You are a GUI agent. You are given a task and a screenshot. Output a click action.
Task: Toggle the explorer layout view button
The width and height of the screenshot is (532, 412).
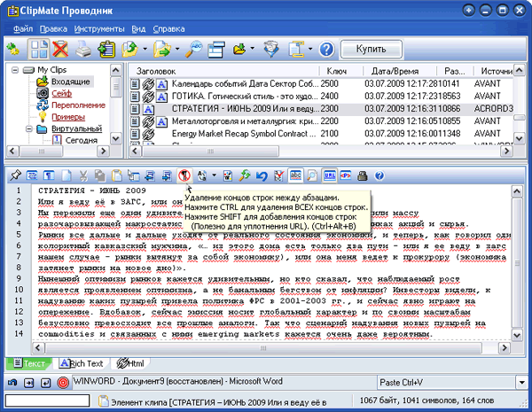click(x=39, y=50)
